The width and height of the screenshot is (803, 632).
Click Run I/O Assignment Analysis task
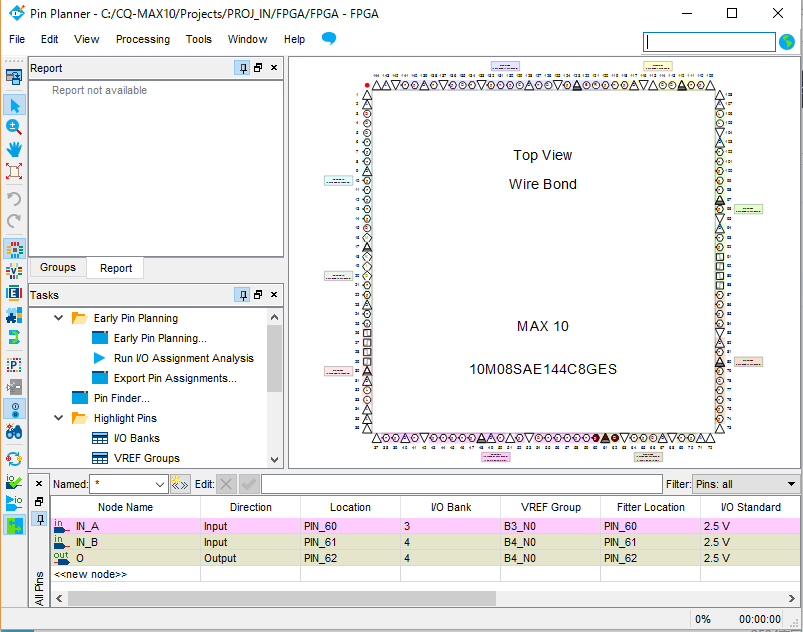point(184,358)
